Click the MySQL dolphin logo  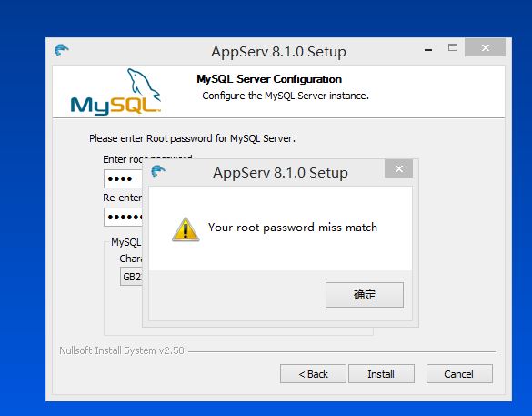click(115, 92)
